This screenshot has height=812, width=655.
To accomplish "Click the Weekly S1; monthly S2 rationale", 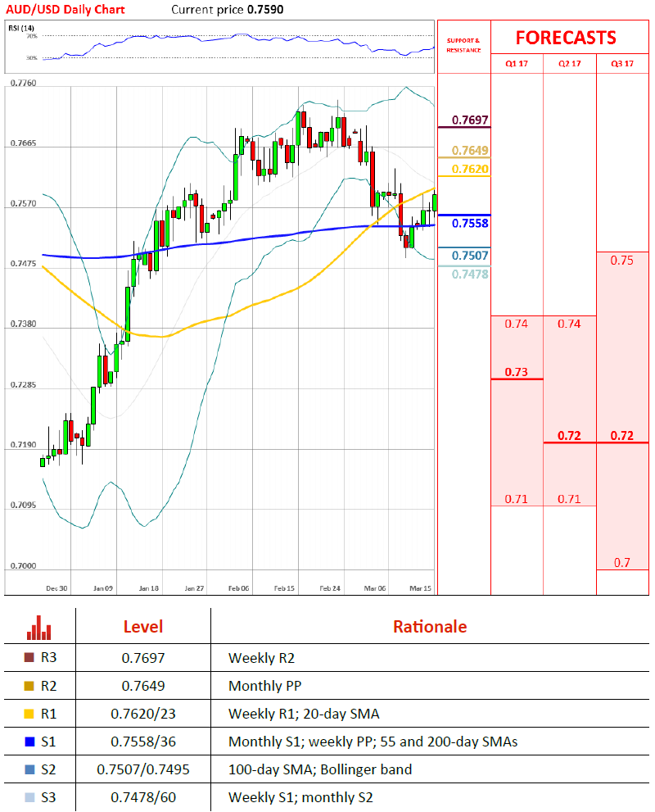I will click(300, 798).
